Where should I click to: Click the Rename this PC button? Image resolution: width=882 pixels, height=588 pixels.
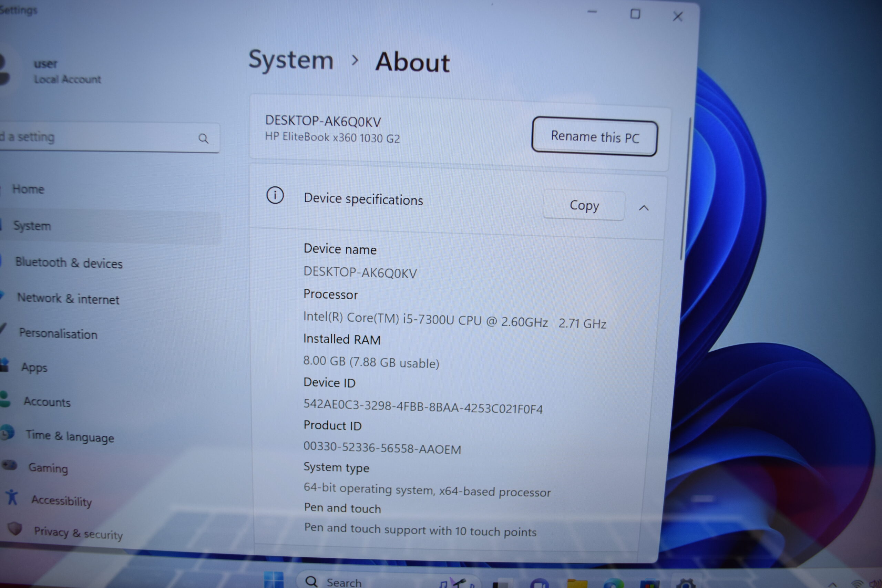(594, 136)
